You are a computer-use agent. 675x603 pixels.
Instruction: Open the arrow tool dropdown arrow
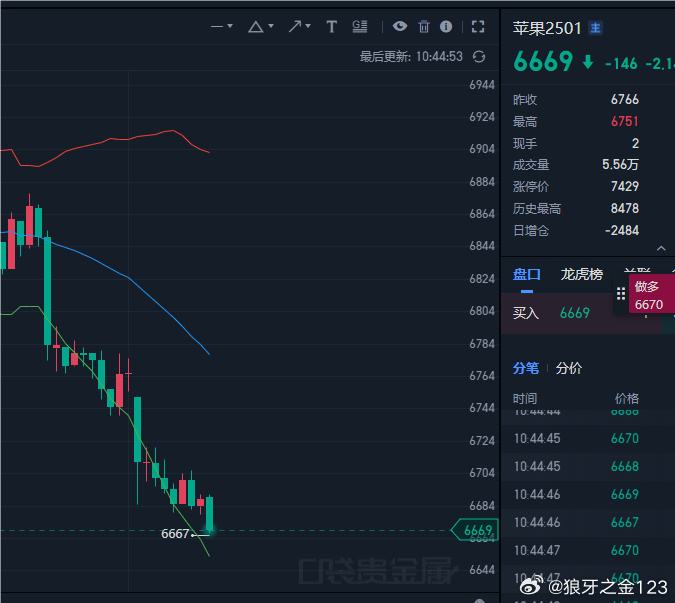click(x=308, y=26)
